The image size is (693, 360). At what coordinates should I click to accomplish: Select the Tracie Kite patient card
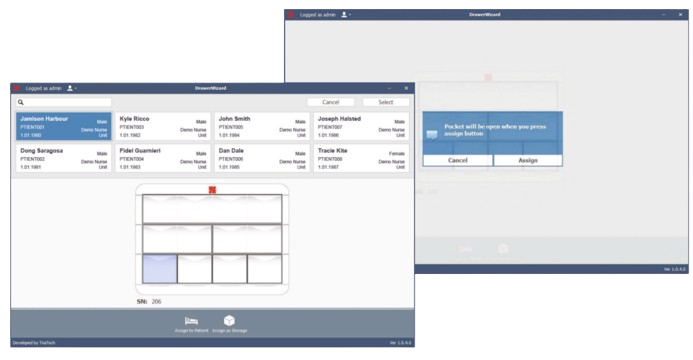(x=361, y=158)
